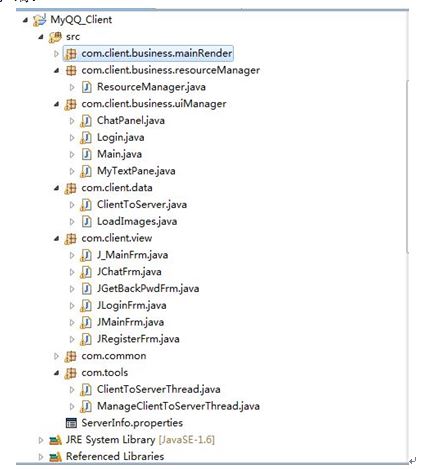Image resolution: width=426 pixels, height=469 pixels.
Task: Click the Main.java file icon
Action: [86, 154]
